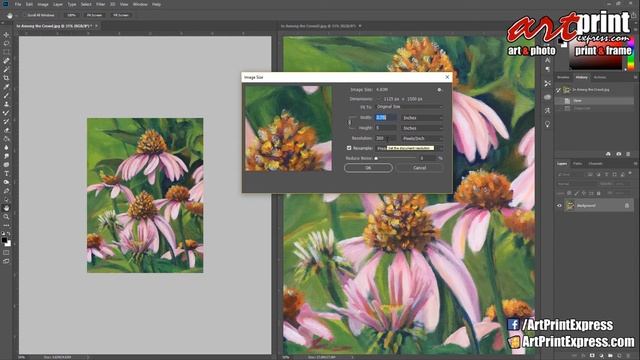This screenshot has height=360, width=640.
Task: Open the Height units Inches dropdown
Action: click(x=422, y=128)
